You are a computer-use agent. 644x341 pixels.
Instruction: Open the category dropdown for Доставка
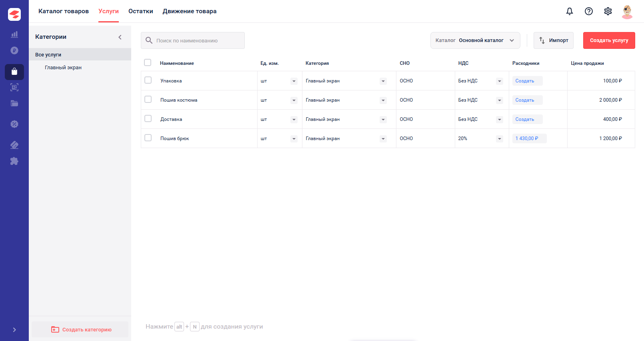click(x=383, y=120)
